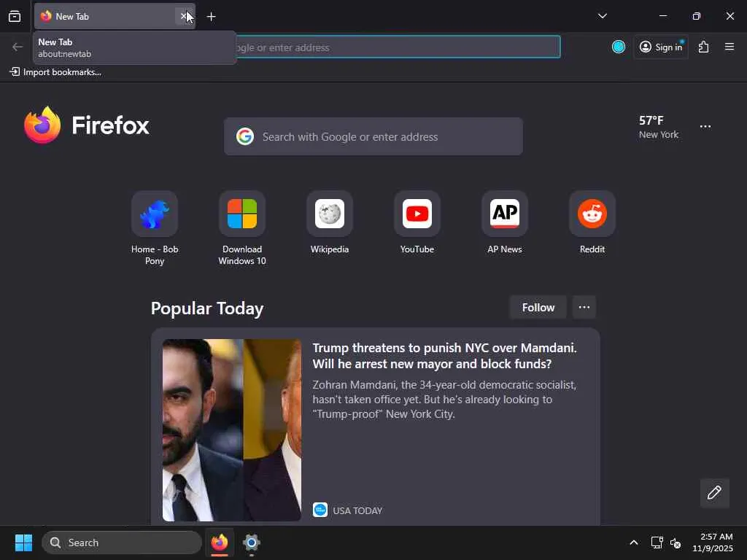
Task: Click the USA TODAY source label
Action: [357, 510]
